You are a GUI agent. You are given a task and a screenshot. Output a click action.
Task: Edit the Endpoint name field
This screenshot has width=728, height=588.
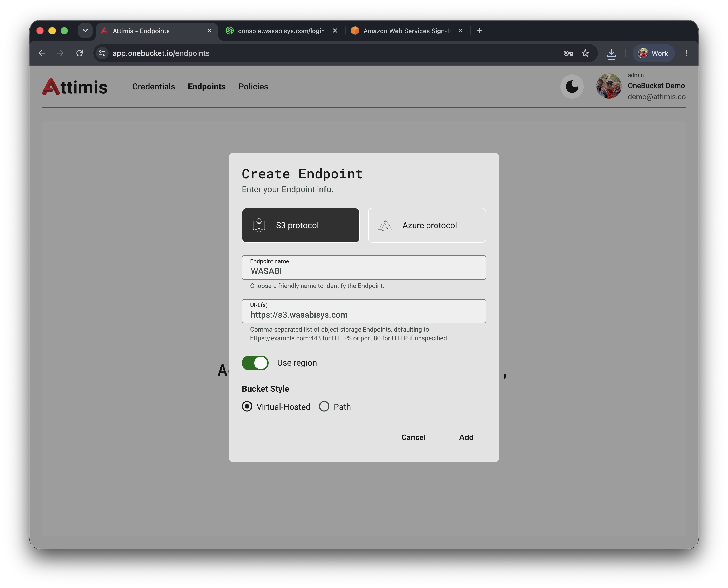[x=364, y=268]
